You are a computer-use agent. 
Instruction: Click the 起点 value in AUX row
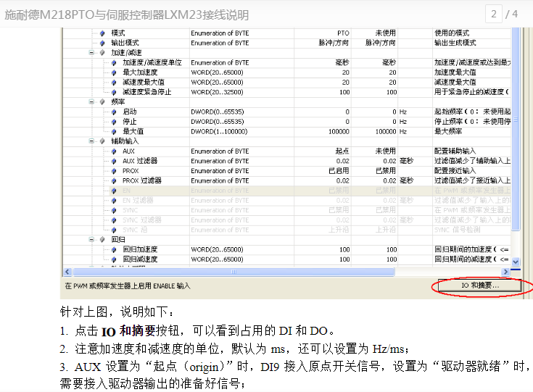point(342,151)
